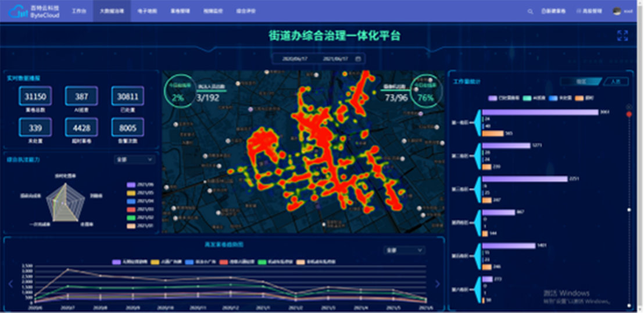Image resolution: width=644 pixels, height=313 pixels.
Task: Click the right arrow of the trend chart
Action: click(438, 284)
